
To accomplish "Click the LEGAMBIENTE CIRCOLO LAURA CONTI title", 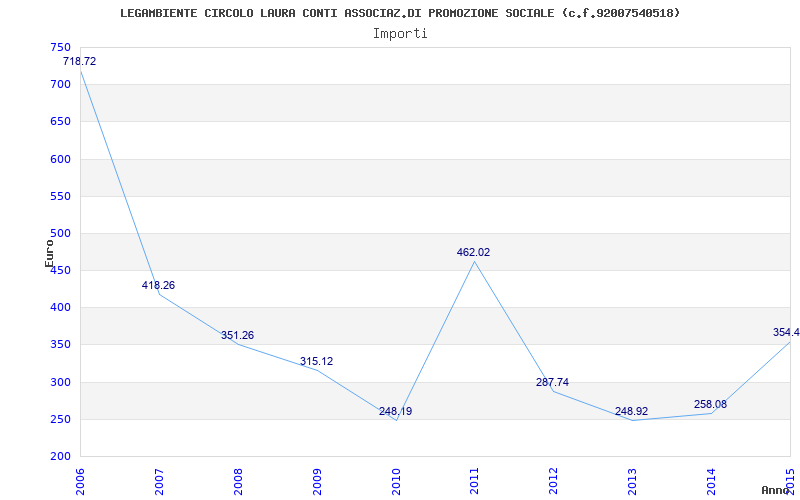I will pos(400,13).
